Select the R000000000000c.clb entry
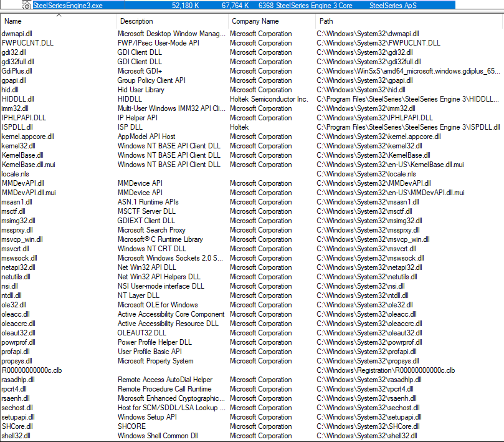 [x=32, y=370]
